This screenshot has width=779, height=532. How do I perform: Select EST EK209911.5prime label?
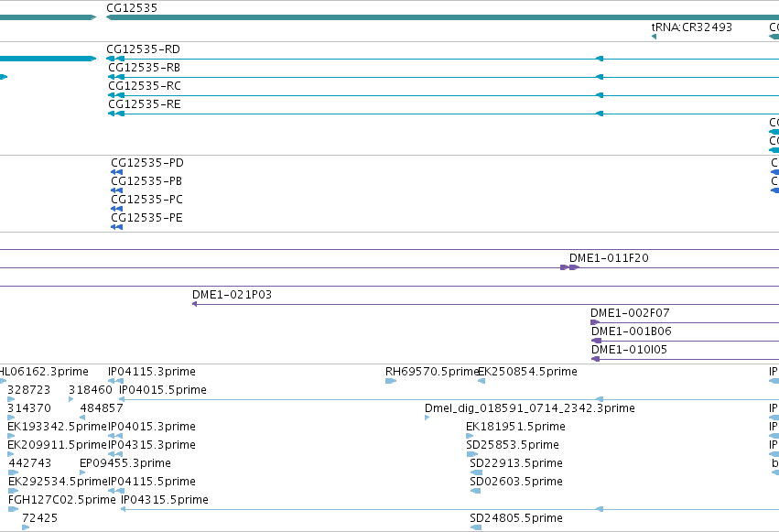[57, 446]
